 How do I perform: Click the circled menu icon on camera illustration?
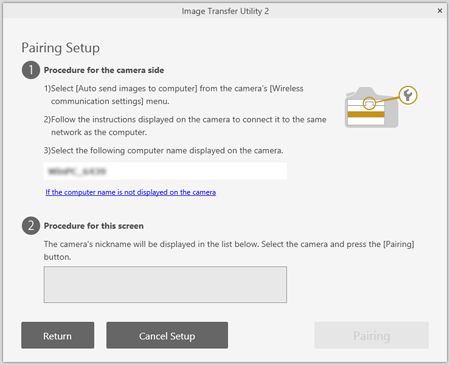point(369,104)
